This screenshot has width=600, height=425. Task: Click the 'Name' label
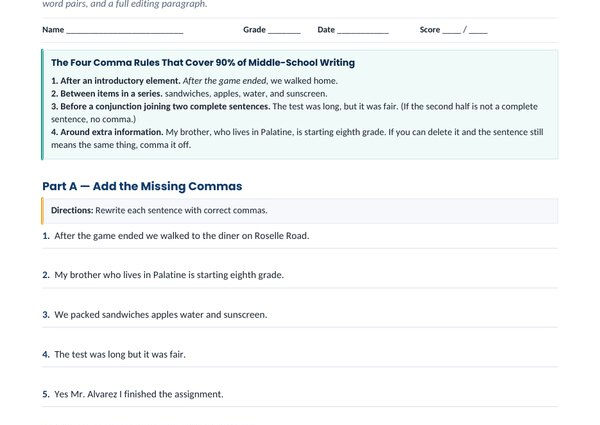tap(53, 30)
